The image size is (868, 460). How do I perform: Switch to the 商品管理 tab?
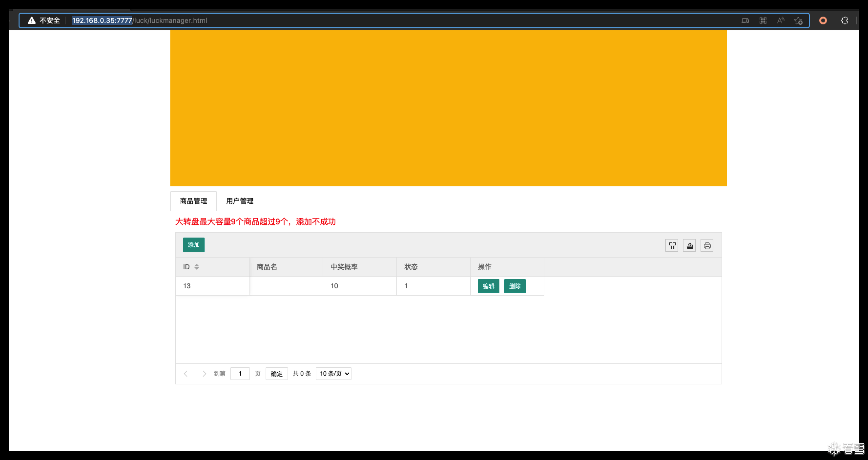coord(193,201)
